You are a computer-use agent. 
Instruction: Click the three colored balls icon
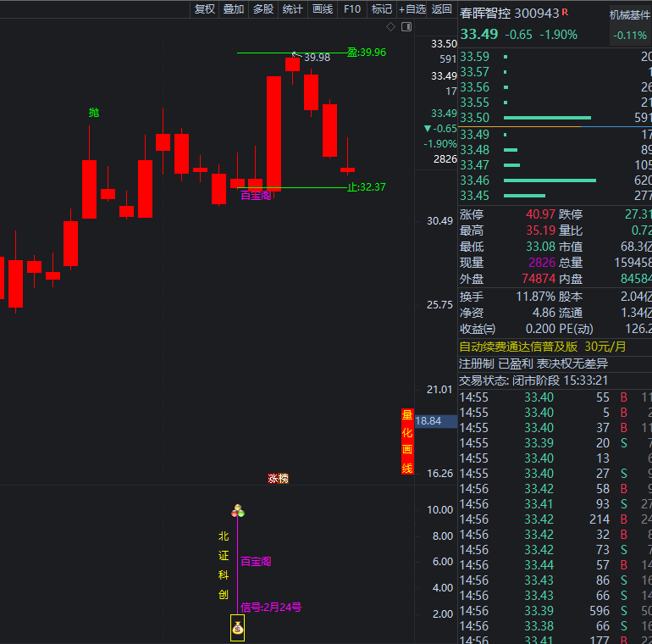pos(238,511)
